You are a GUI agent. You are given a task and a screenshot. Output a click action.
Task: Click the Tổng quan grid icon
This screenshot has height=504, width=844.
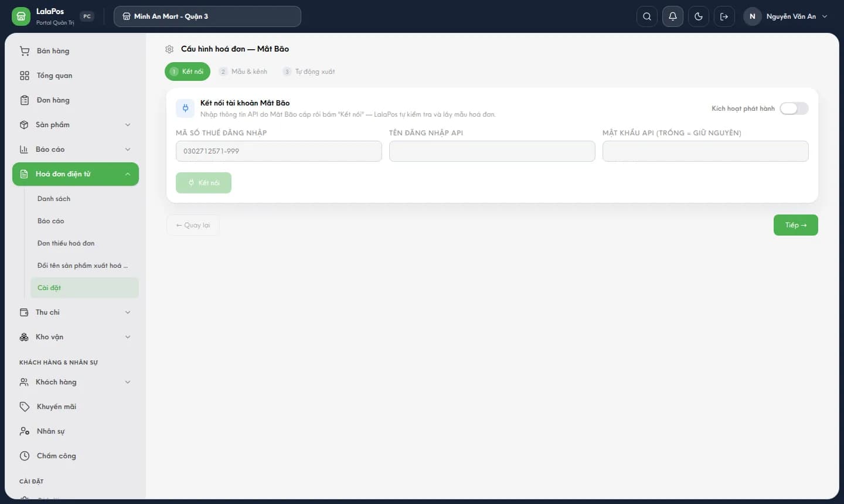point(25,76)
